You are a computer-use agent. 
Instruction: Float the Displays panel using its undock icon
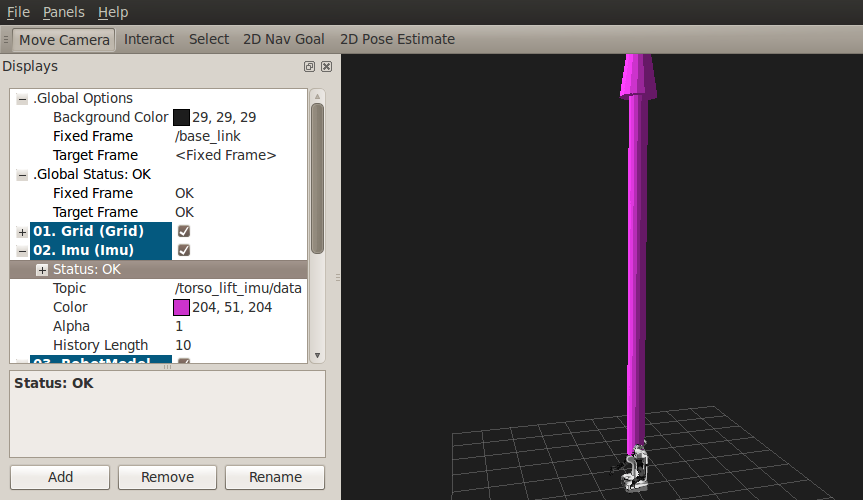tap(310, 66)
